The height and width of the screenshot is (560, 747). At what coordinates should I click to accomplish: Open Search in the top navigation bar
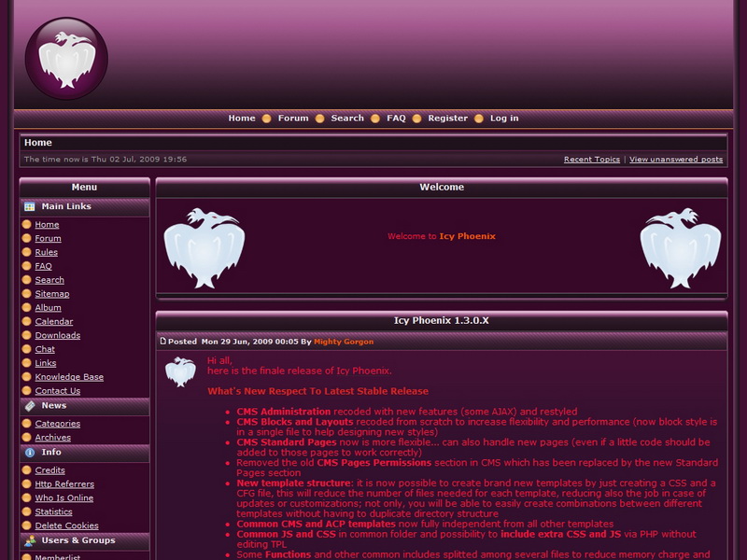pos(347,119)
